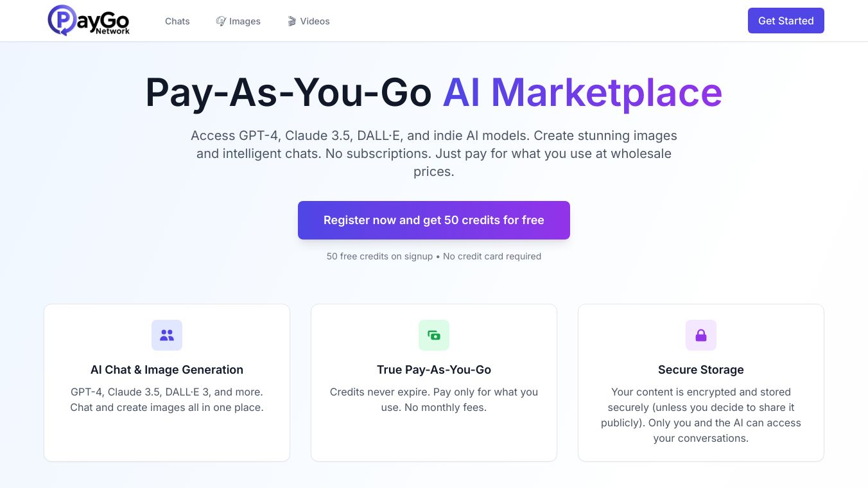Open the Videos nav label
Viewport: 868px width, 488px height.
pyautogui.click(x=315, y=21)
